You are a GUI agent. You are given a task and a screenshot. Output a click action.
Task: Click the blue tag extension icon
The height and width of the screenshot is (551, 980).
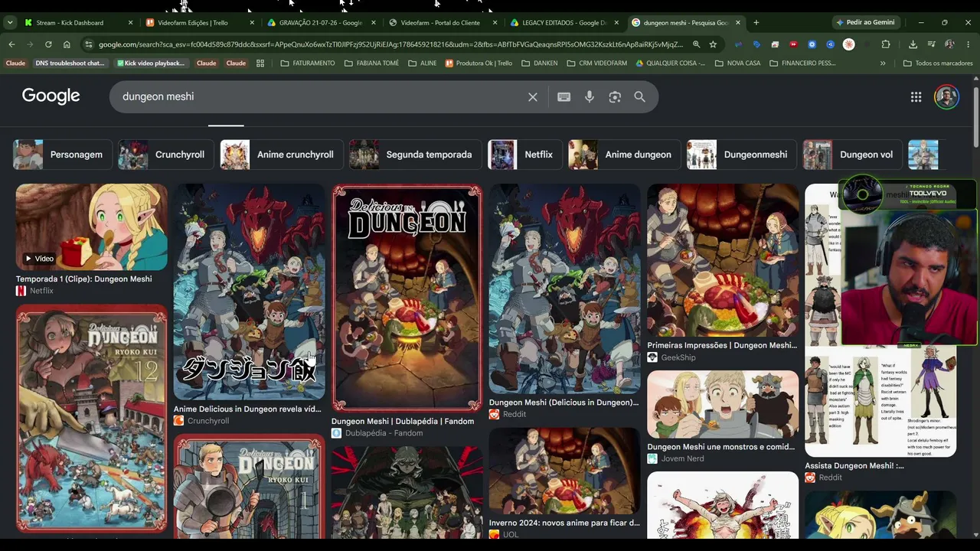pyautogui.click(x=757, y=44)
